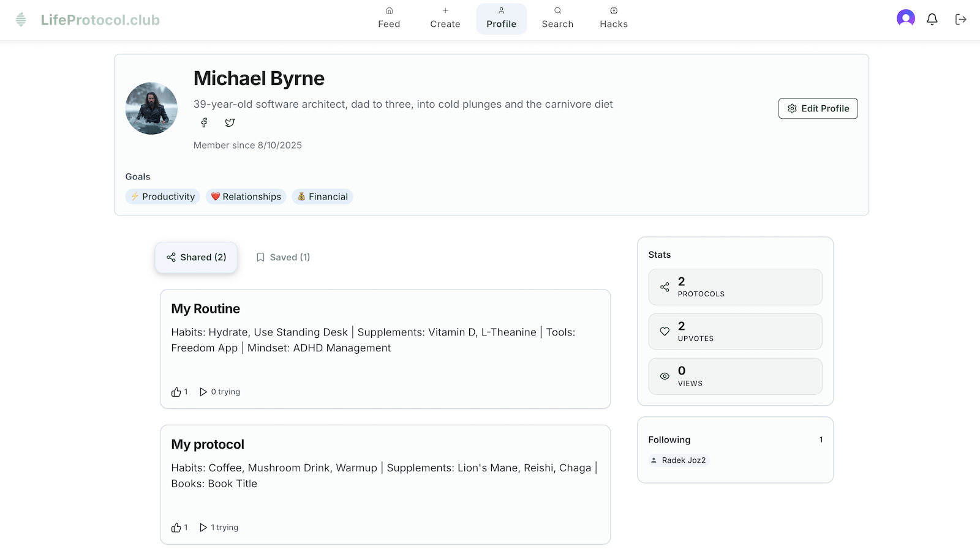
Task: Open the Hacks section
Action: click(x=613, y=18)
